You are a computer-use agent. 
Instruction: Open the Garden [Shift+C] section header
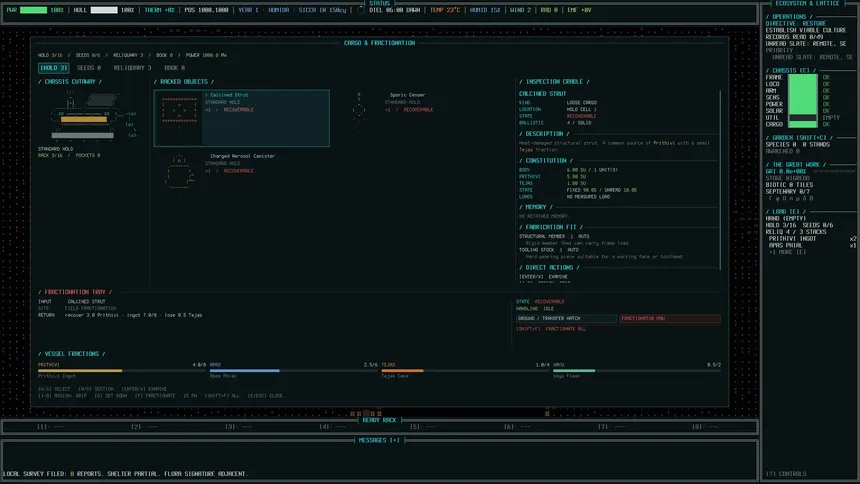coord(799,138)
